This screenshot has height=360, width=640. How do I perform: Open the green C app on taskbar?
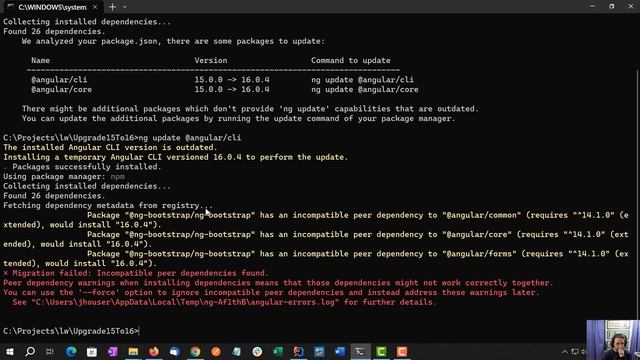(381, 351)
